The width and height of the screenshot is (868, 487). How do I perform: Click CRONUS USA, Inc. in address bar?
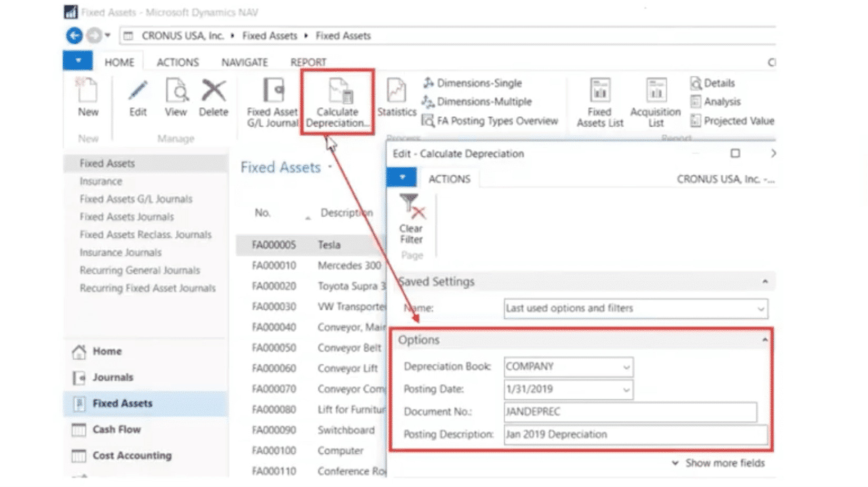183,36
